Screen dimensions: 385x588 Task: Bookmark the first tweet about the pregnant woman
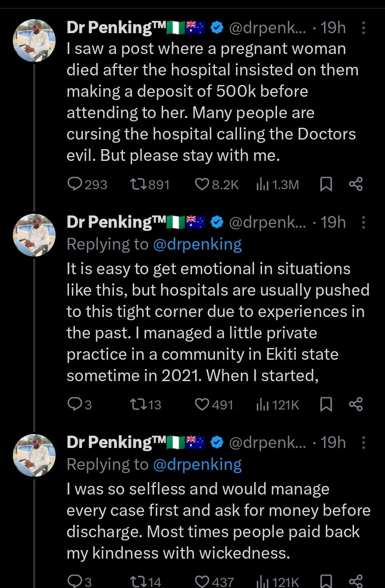click(325, 184)
